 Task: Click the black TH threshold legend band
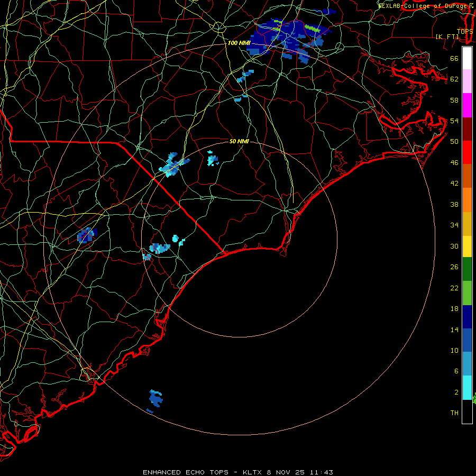click(467, 411)
